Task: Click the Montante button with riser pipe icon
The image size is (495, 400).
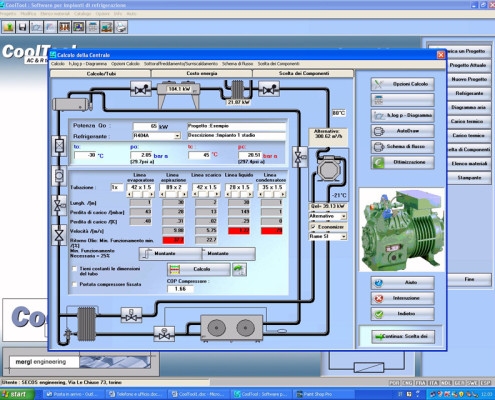Action: [x=170, y=254]
